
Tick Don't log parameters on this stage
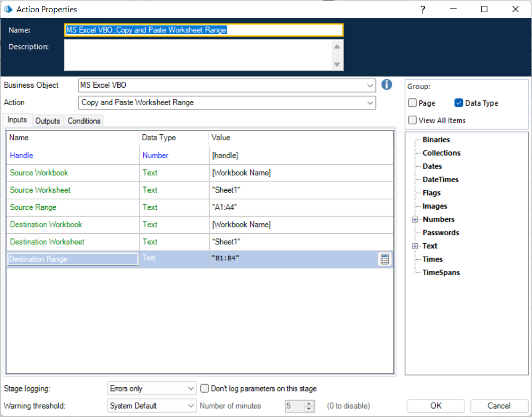(x=204, y=388)
